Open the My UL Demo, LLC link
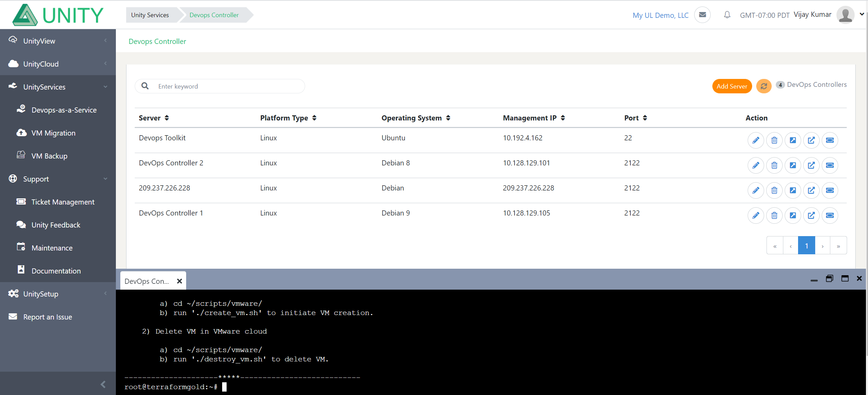 660,15
